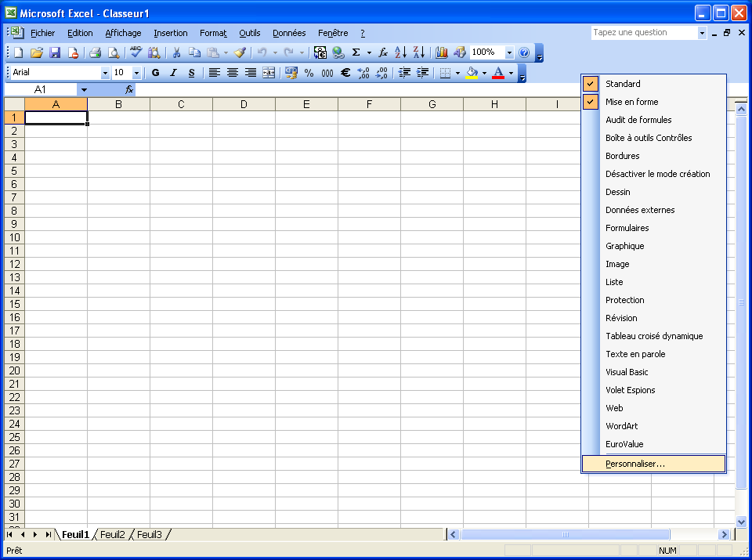Viewport: 752px width, 560px height.
Task: Click the Decrease Indent icon
Action: (x=404, y=73)
